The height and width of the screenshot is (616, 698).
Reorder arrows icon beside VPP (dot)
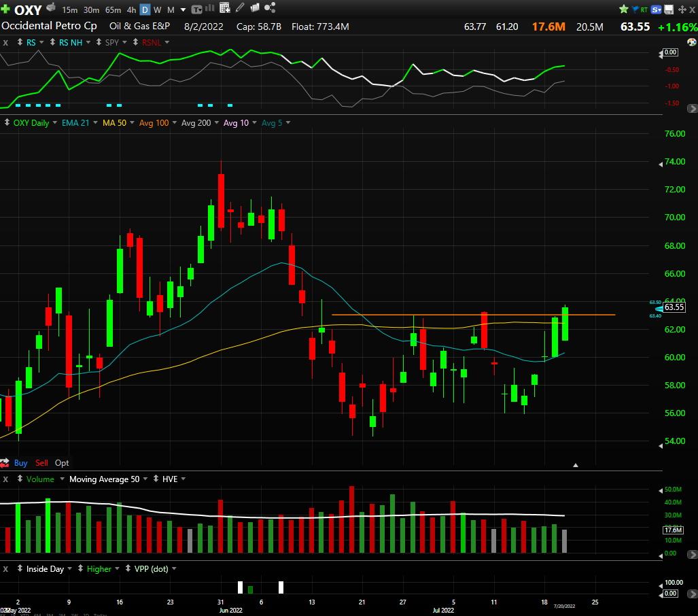coord(128,568)
